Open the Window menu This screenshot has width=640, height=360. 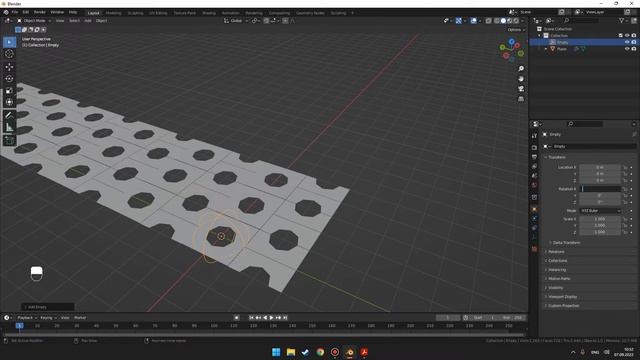(x=57, y=12)
